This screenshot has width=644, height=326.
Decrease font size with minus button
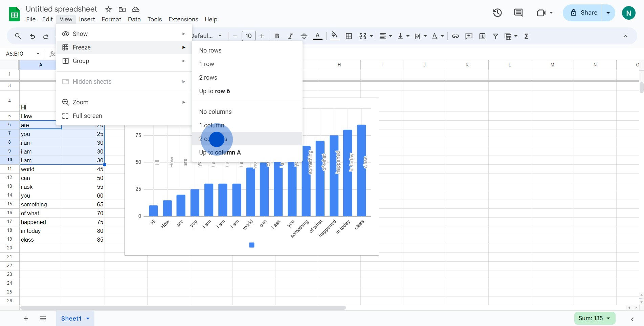tap(235, 36)
